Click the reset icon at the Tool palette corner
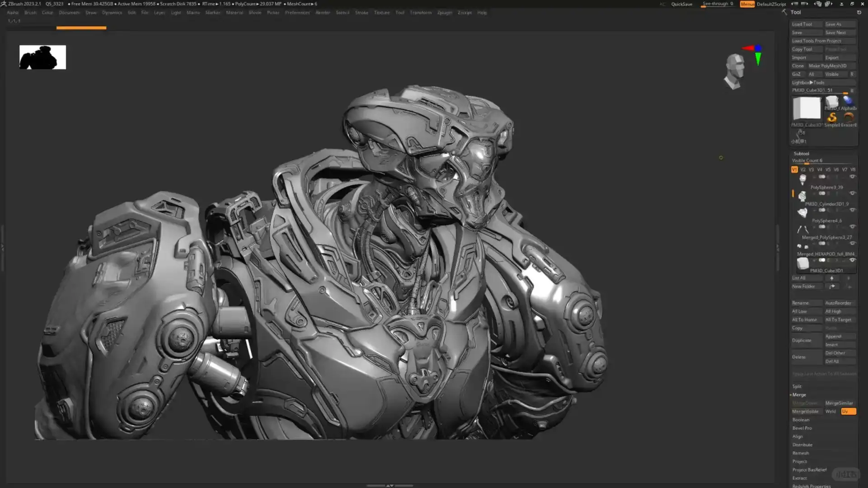The width and height of the screenshot is (868, 488). [x=859, y=12]
